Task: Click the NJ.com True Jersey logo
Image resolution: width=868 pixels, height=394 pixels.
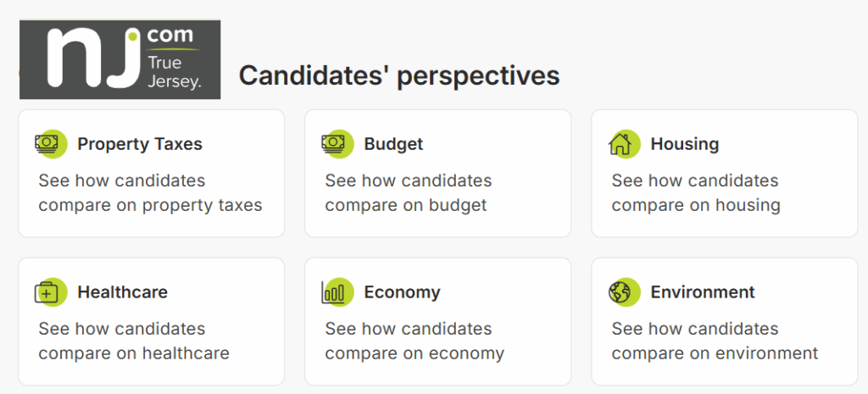Action: (x=120, y=59)
